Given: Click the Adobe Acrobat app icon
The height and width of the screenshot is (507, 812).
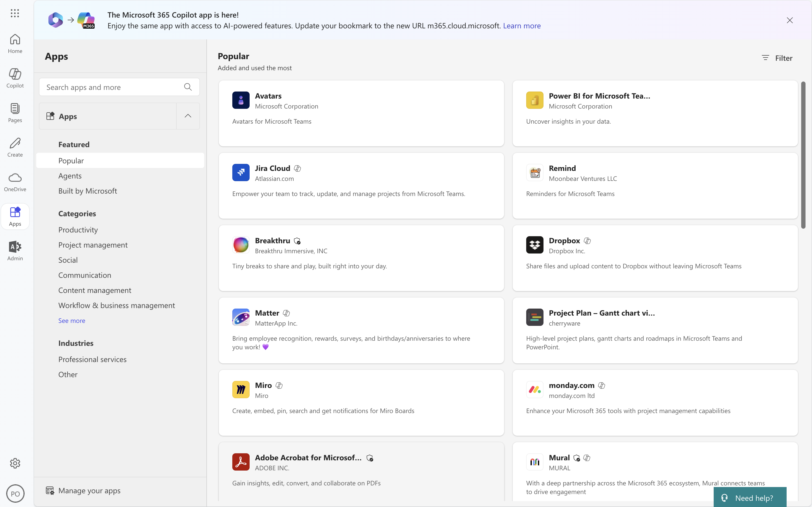Looking at the screenshot, I should 241,462.
